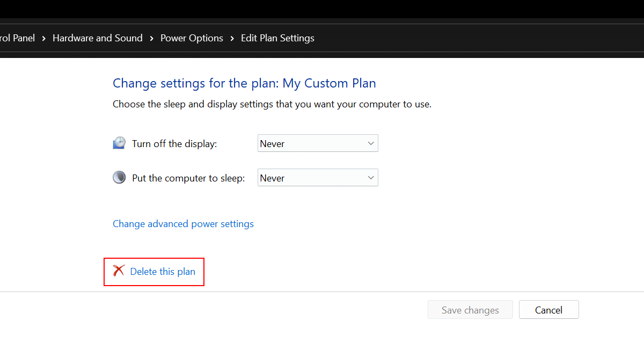Expand the chevron after Power Options
Viewport: 644px width, 357px height.
[232, 38]
